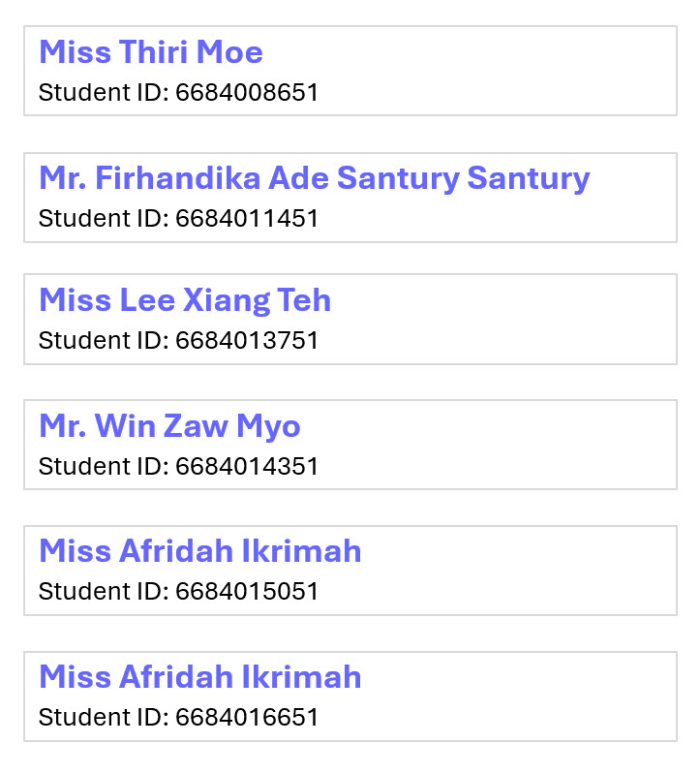Click Mr. Firhandika Ade Santury Santury name

pos(314,178)
